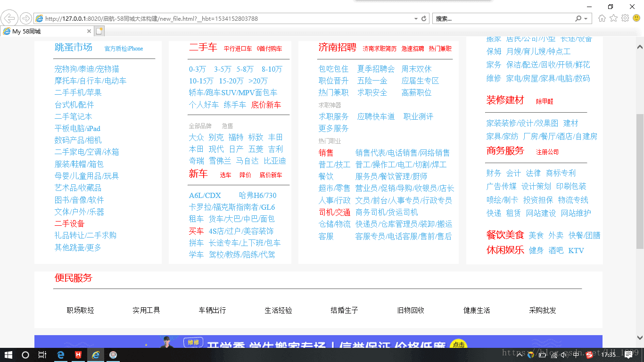Click the smiley feedback icon

[x=636, y=18]
